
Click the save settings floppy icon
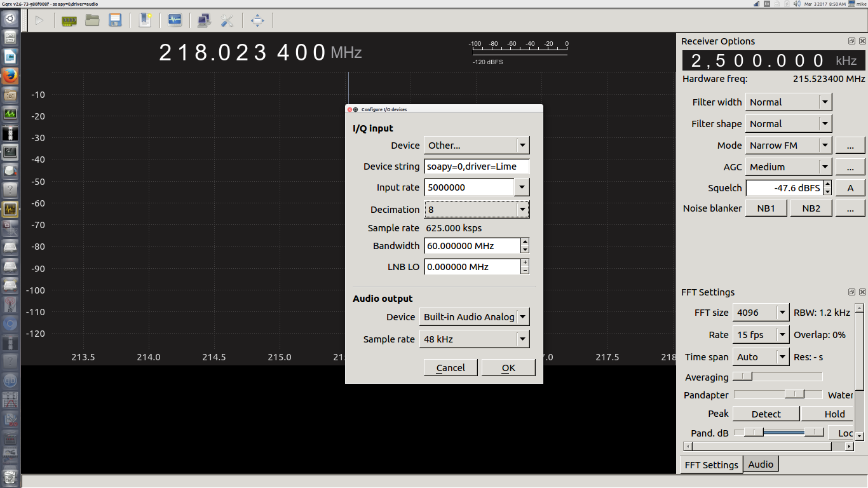point(115,20)
